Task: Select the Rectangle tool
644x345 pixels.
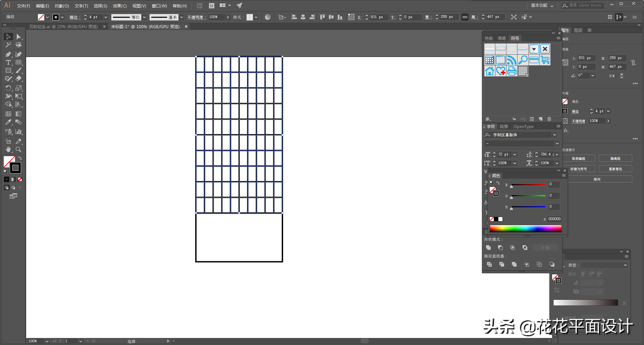Action: [8, 71]
